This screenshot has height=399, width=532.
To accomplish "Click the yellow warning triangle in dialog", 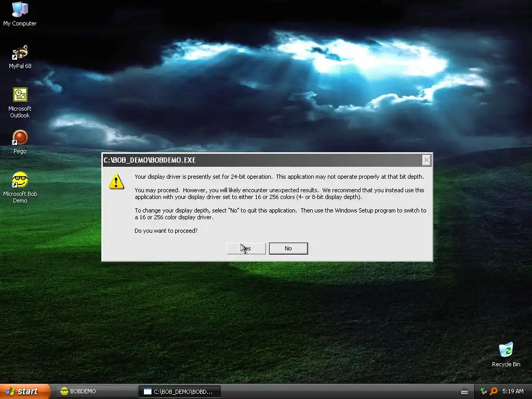I will tap(116, 181).
